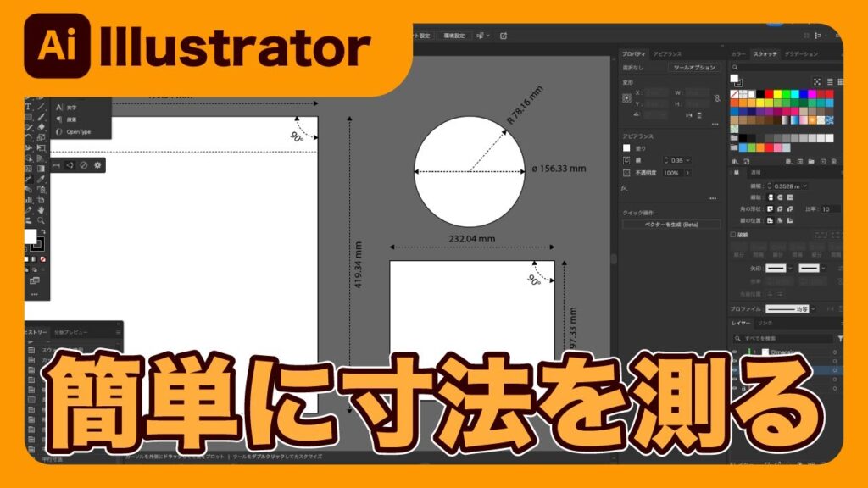
Task: Switch to the プロパティ tab
Action: (633, 54)
